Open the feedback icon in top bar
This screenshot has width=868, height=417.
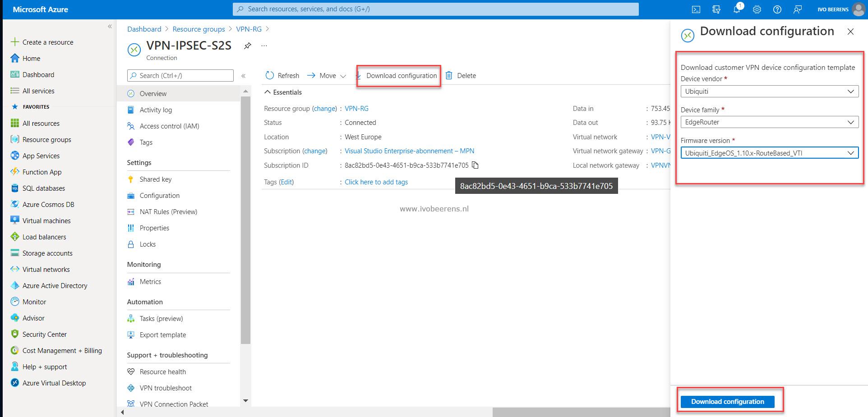click(797, 9)
